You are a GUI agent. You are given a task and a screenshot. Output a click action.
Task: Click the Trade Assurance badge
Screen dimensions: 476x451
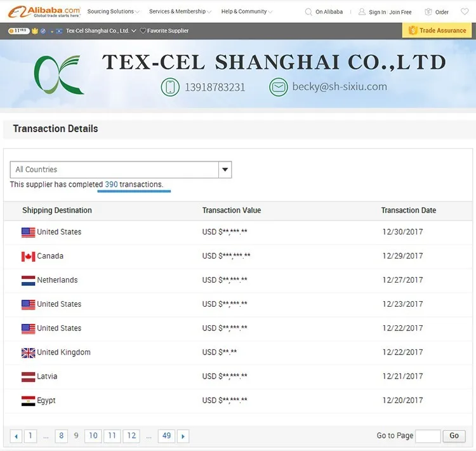438,30
